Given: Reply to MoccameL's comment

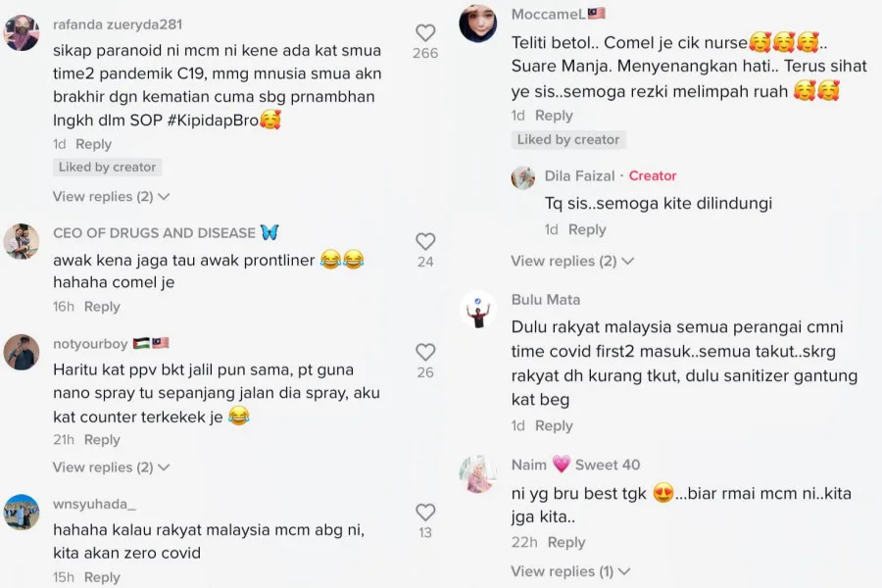Looking at the screenshot, I should (554, 116).
